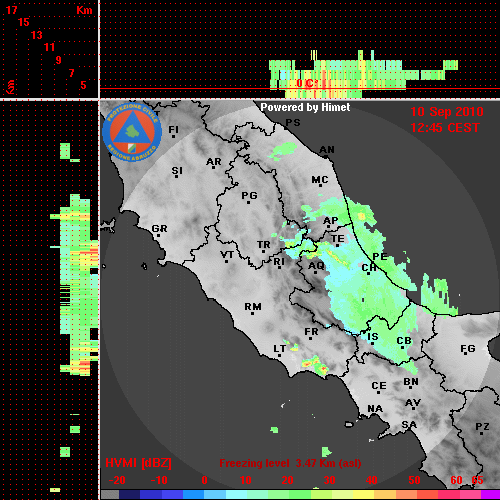Click the GR city label
500x500 pixels.
click(x=159, y=229)
